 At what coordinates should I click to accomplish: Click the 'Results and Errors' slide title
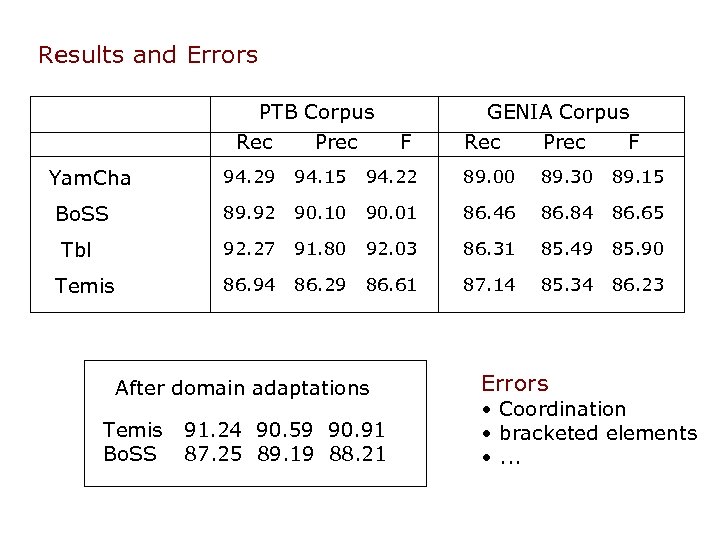point(147,55)
